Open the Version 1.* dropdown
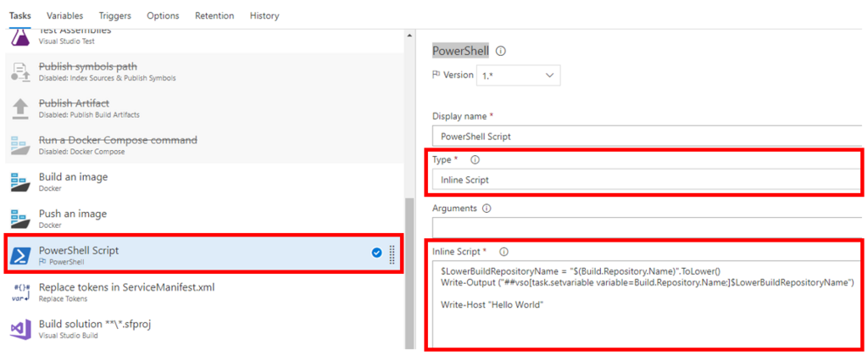 [518, 75]
